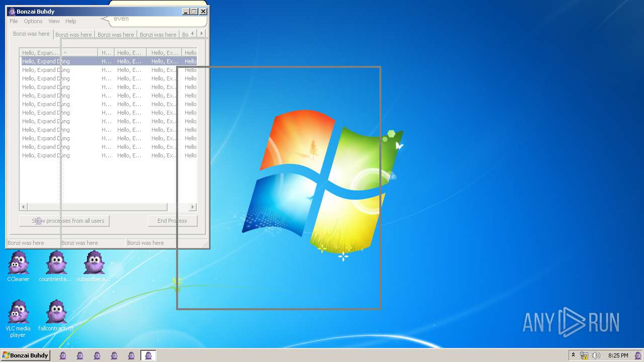
Task: Open the Help menu
Action: 71,21
